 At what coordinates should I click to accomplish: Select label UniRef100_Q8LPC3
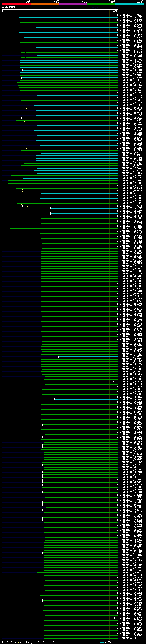coord(131,213)
